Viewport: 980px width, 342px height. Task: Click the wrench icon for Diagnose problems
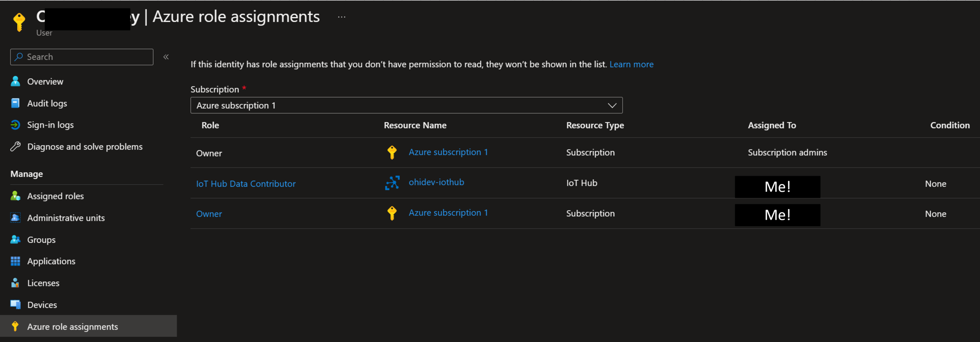(x=15, y=147)
